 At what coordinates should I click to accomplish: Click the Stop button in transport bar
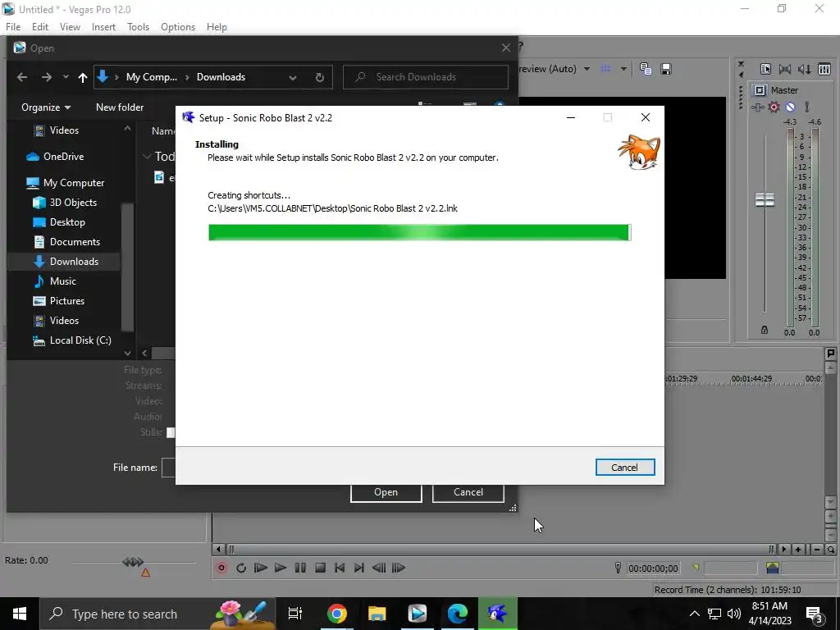click(x=321, y=568)
